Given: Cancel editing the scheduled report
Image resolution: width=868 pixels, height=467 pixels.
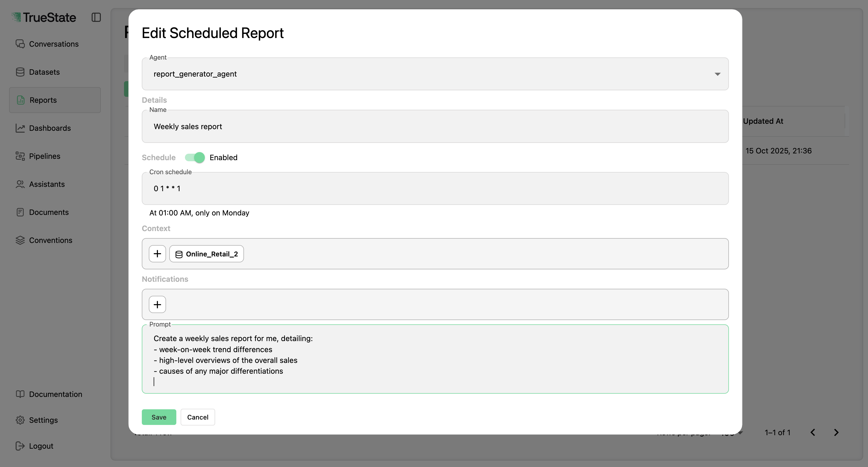Looking at the screenshot, I should pyautogui.click(x=197, y=417).
